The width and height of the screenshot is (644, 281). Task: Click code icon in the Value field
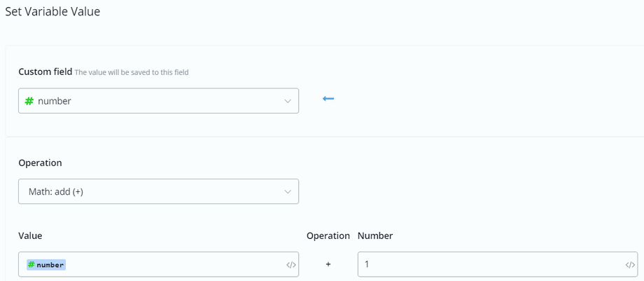[291, 265]
